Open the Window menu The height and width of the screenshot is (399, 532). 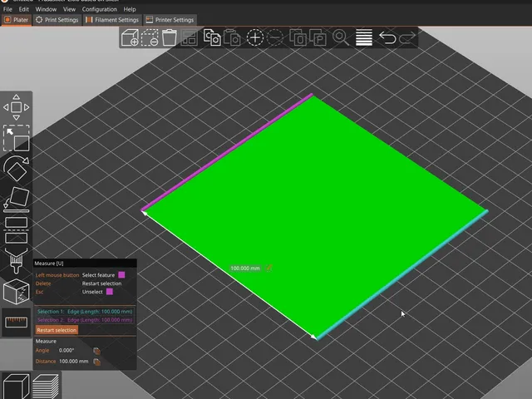click(x=46, y=9)
